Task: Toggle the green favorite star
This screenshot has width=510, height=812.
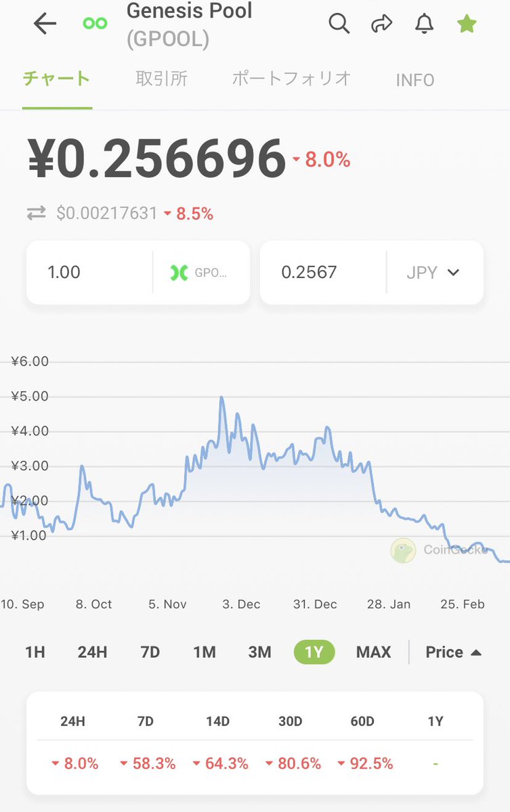Action: [x=467, y=24]
